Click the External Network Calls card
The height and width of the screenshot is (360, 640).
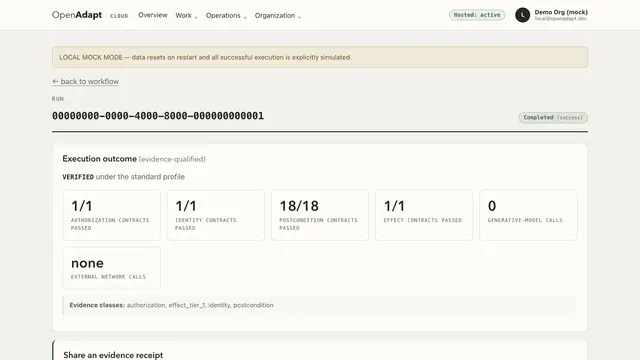coord(111,268)
